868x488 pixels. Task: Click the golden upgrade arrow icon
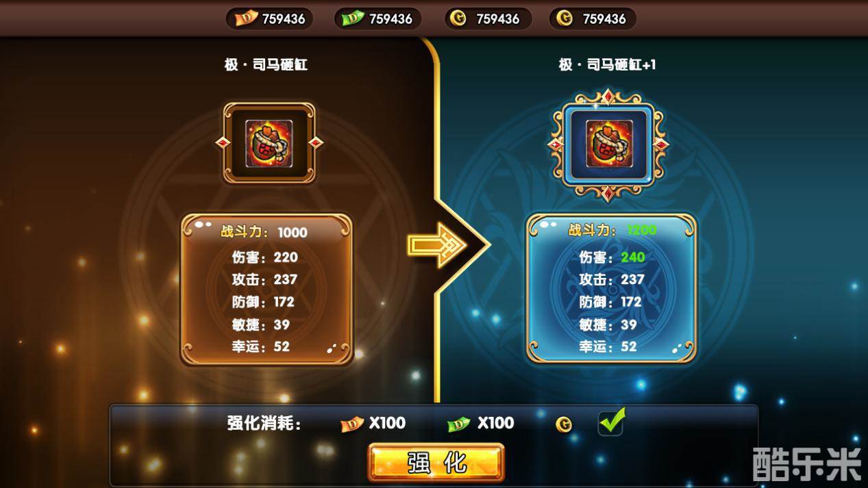point(436,244)
